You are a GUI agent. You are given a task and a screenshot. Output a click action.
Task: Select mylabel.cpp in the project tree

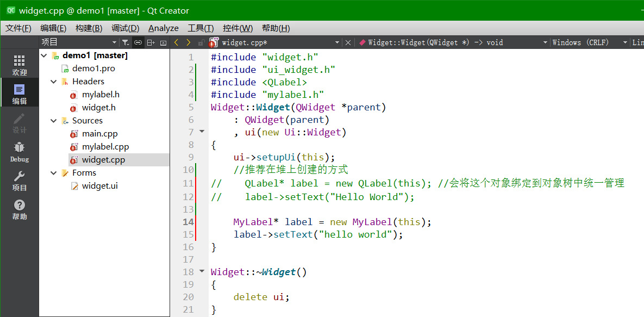pyautogui.click(x=104, y=147)
